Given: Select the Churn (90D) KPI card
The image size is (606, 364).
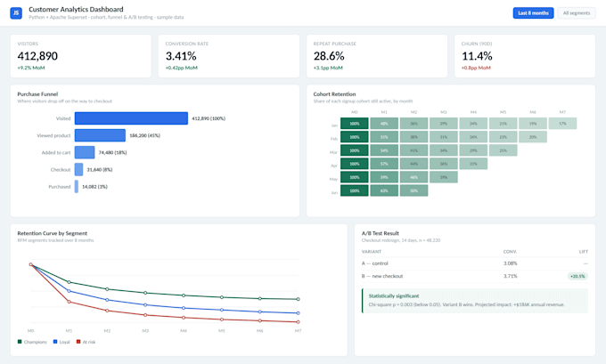Looking at the screenshot, I should [x=525, y=56].
